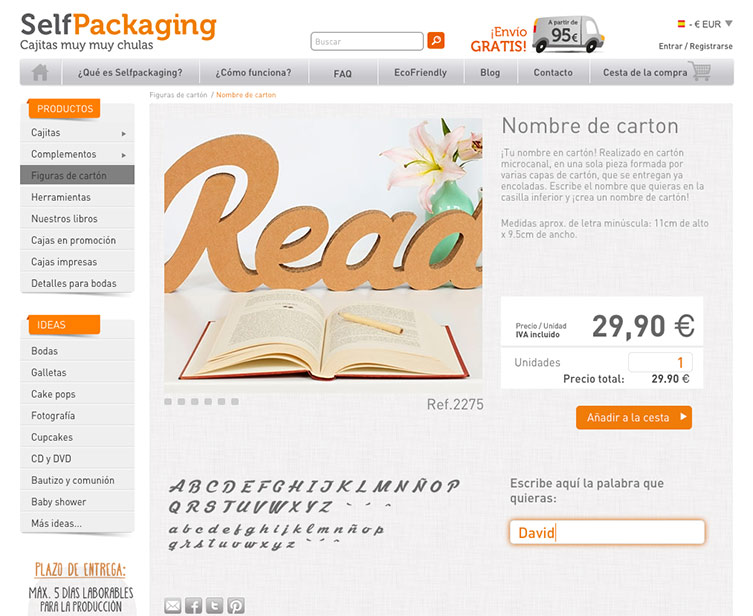Share on Pinterest icon
This screenshot has width=753, height=616.
(x=236, y=605)
